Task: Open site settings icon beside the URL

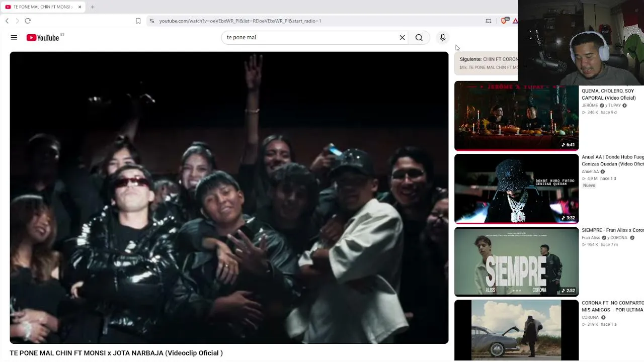Action: (x=151, y=21)
